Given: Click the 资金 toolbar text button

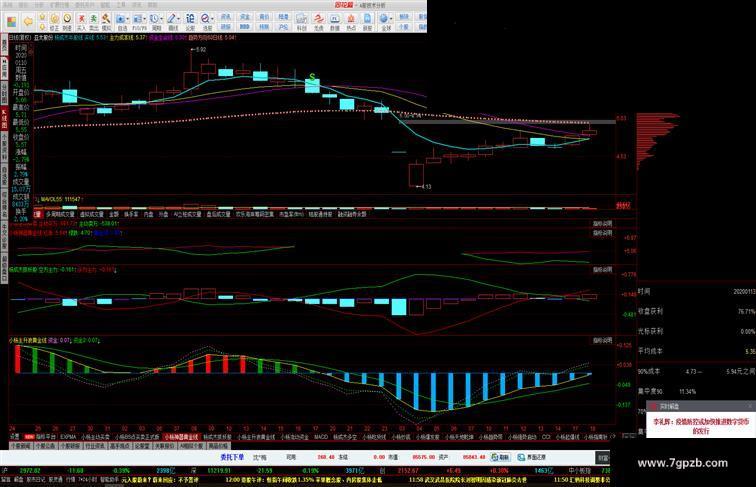Looking at the screenshot, I should (244, 17).
